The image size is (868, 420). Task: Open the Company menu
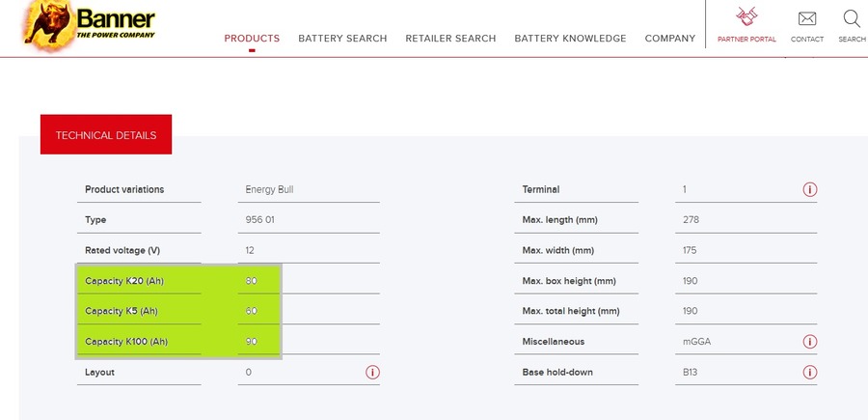[x=670, y=39]
